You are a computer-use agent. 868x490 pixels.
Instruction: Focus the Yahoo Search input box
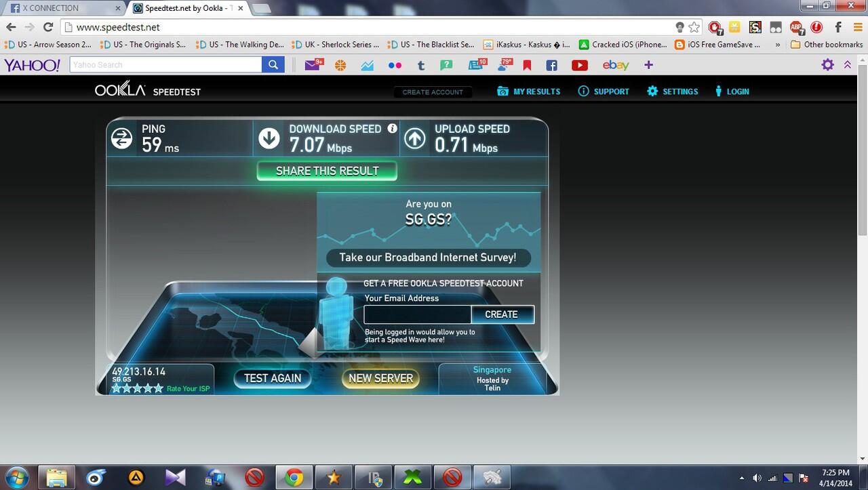[165, 65]
